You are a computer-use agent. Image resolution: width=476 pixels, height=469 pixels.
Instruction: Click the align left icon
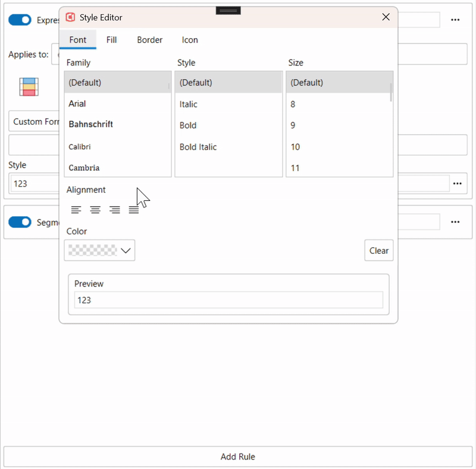(76, 210)
